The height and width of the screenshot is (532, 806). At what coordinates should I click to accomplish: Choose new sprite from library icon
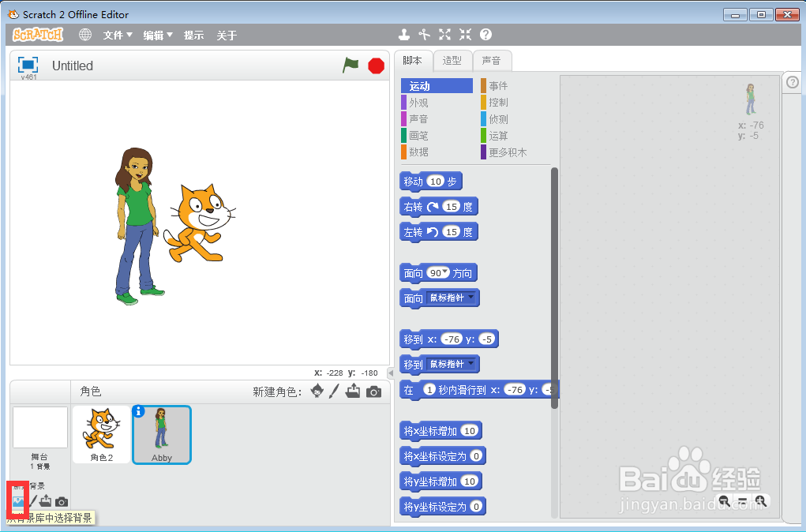coord(317,392)
